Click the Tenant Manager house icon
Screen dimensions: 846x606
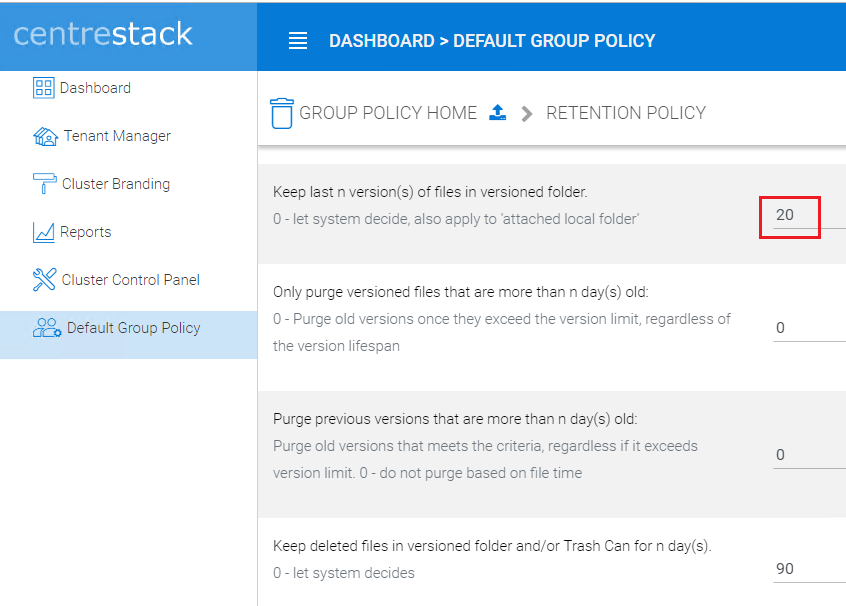pyautogui.click(x=45, y=137)
